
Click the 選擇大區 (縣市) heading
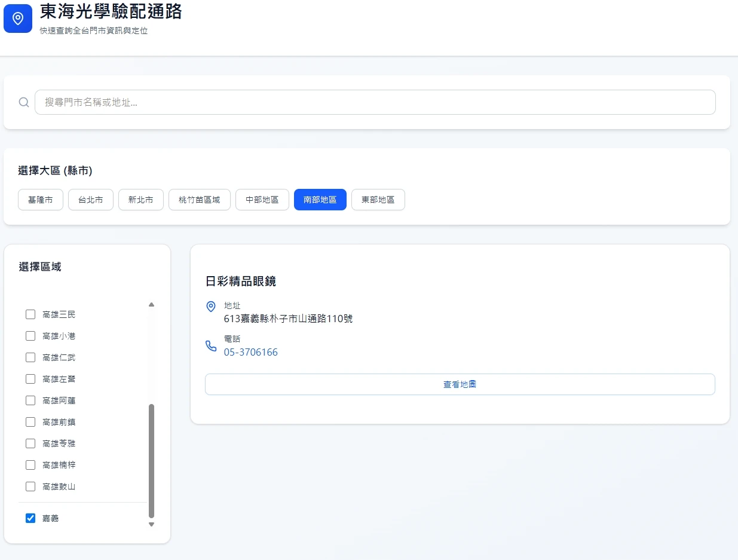pyautogui.click(x=55, y=171)
